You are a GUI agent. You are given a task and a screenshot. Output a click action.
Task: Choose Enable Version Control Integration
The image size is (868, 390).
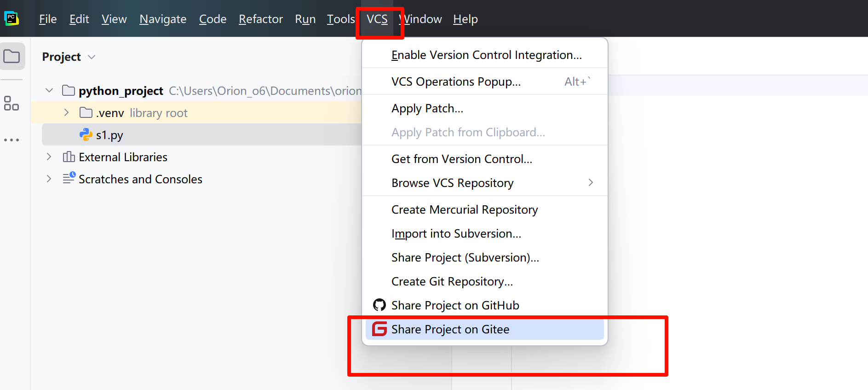pyautogui.click(x=485, y=55)
